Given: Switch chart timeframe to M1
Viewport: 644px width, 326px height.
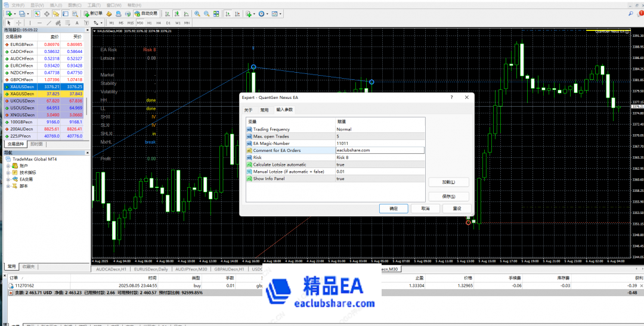Looking at the screenshot, I should [x=112, y=23].
